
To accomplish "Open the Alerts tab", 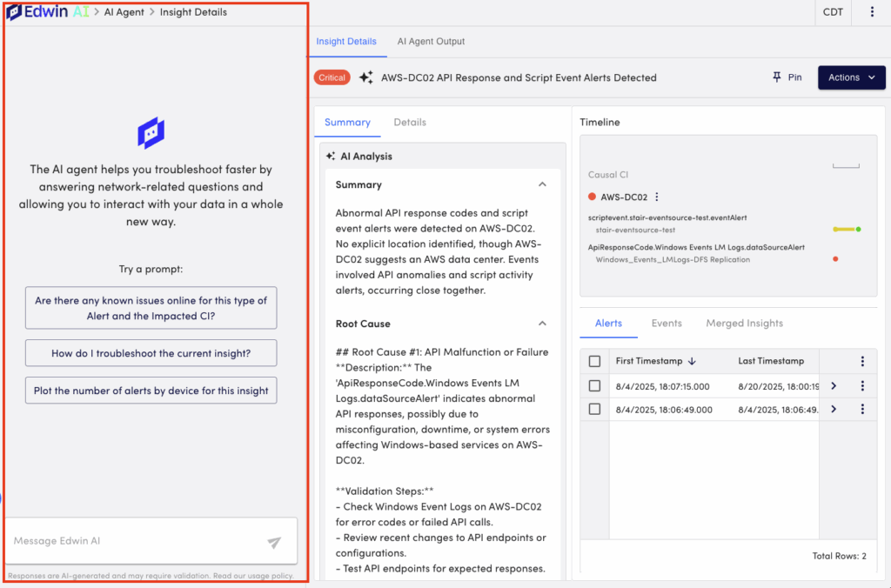I will pos(608,324).
